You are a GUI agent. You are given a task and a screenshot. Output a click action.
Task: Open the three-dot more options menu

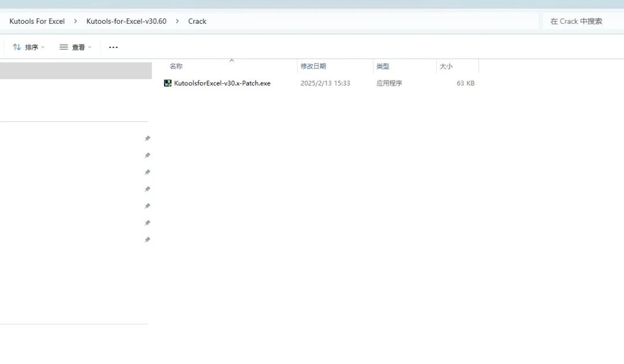click(113, 47)
